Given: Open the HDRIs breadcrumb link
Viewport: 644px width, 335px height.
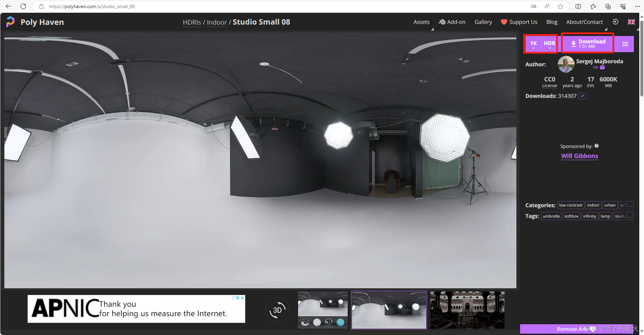Looking at the screenshot, I should click(x=192, y=22).
